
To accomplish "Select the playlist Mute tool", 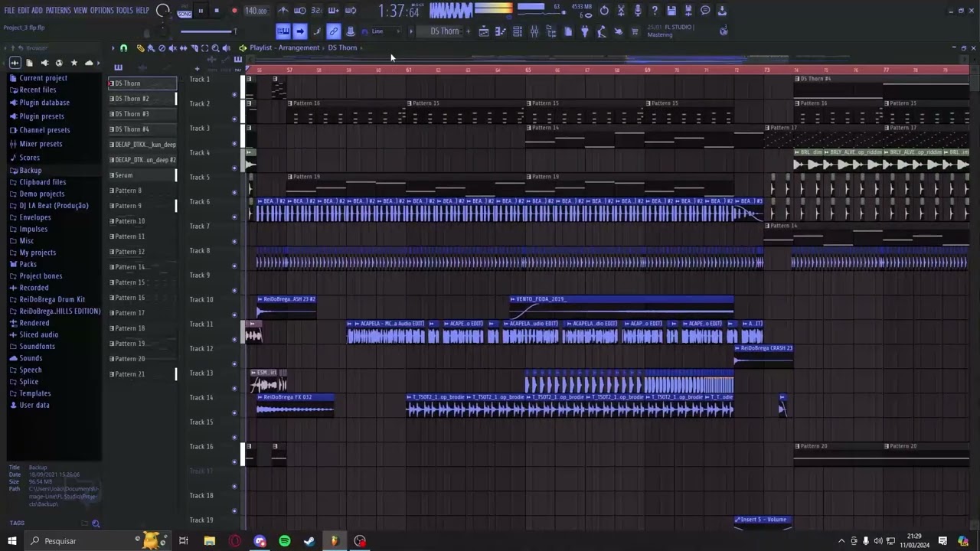I will click(x=172, y=48).
